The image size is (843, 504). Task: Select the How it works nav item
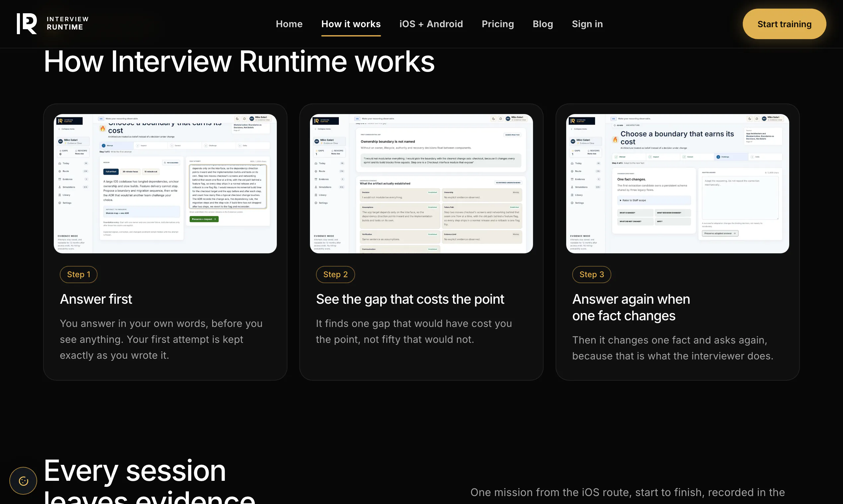click(x=351, y=24)
